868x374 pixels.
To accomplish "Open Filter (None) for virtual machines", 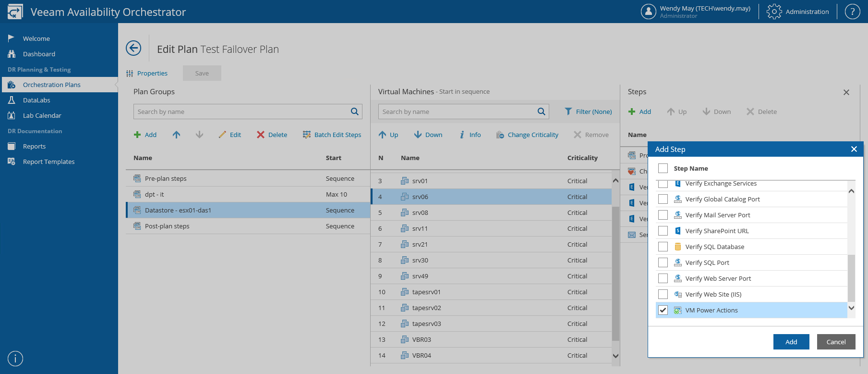I will [588, 112].
